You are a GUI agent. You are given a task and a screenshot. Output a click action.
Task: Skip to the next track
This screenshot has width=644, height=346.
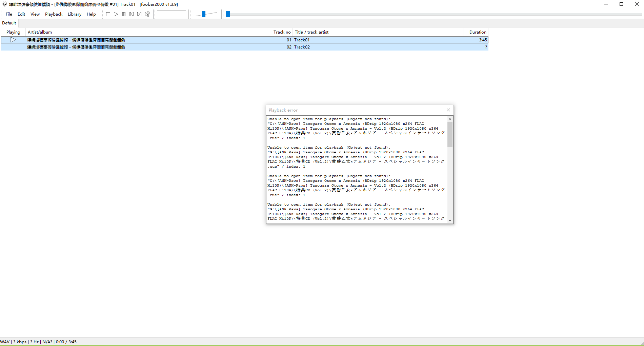pos(139,14)
